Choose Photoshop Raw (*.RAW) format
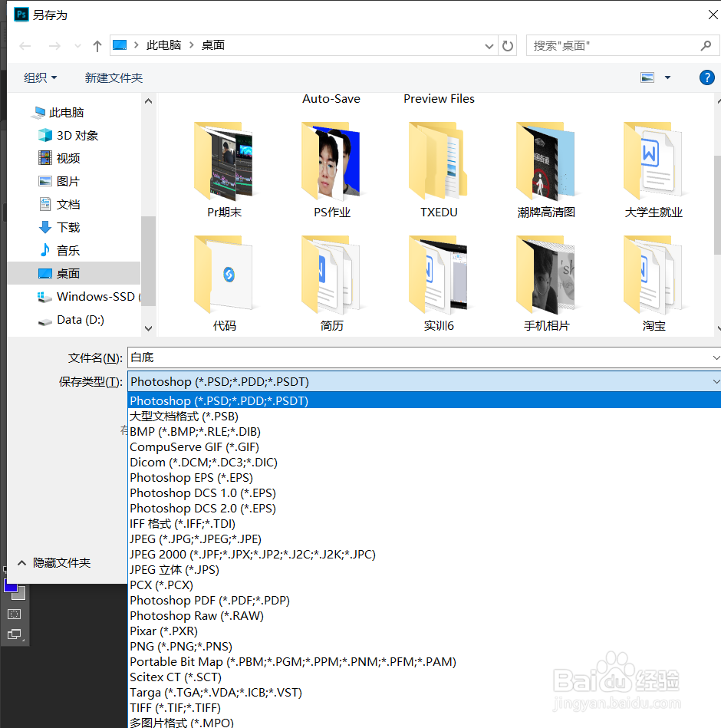The height and width of the screenshot is (728, 721). [x=424, y=616]
